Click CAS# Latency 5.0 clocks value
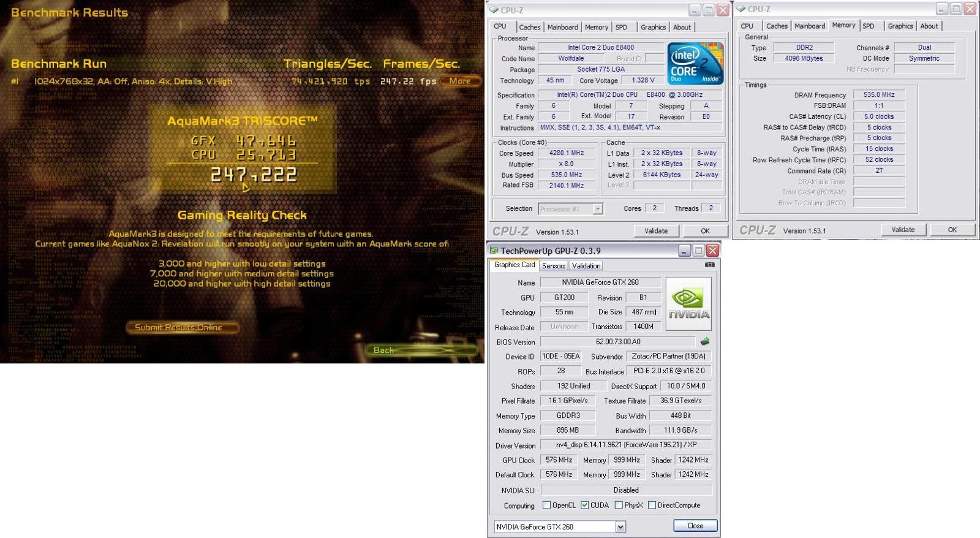 click(879, 116)
